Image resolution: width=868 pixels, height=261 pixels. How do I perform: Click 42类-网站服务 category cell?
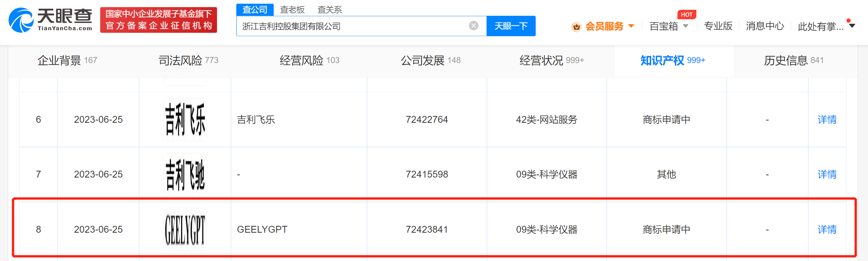547,120
